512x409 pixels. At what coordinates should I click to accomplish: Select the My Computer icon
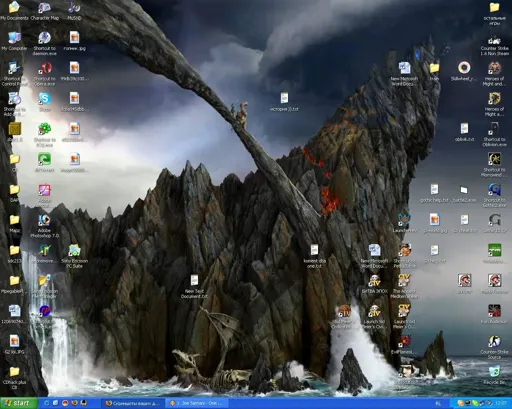click(x=14, y=42)
